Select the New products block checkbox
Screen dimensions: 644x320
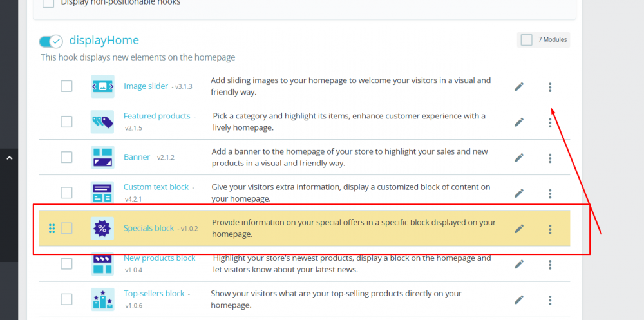(x=66, y=264)
